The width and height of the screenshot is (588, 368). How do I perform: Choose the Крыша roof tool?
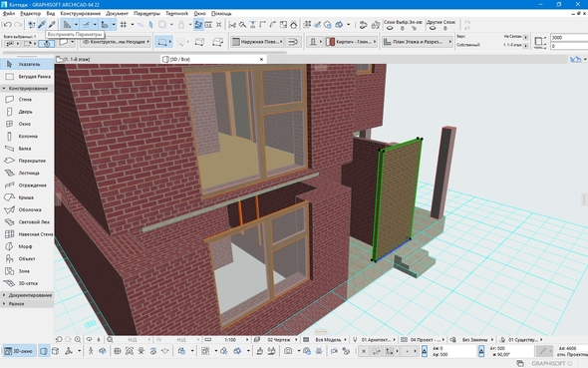click(x=27, y=197)
